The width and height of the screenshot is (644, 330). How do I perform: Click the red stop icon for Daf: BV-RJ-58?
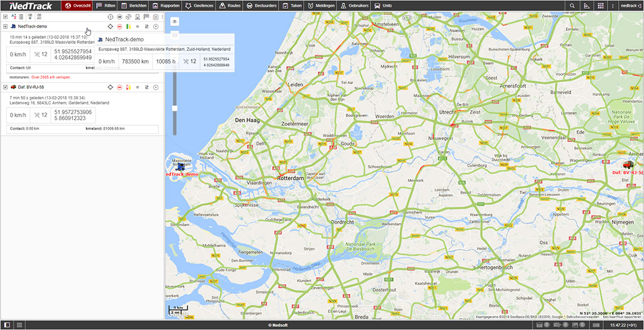point(119,87)
